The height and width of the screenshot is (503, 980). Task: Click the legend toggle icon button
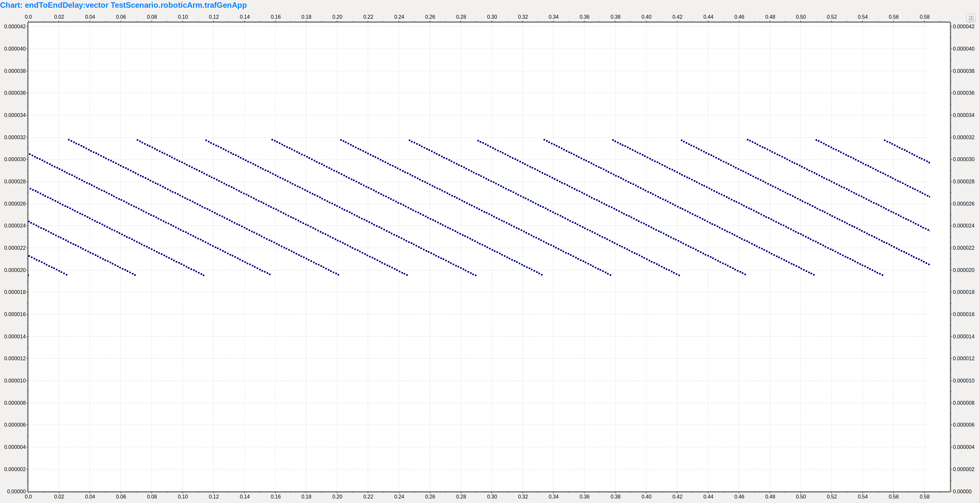(971, 18)
